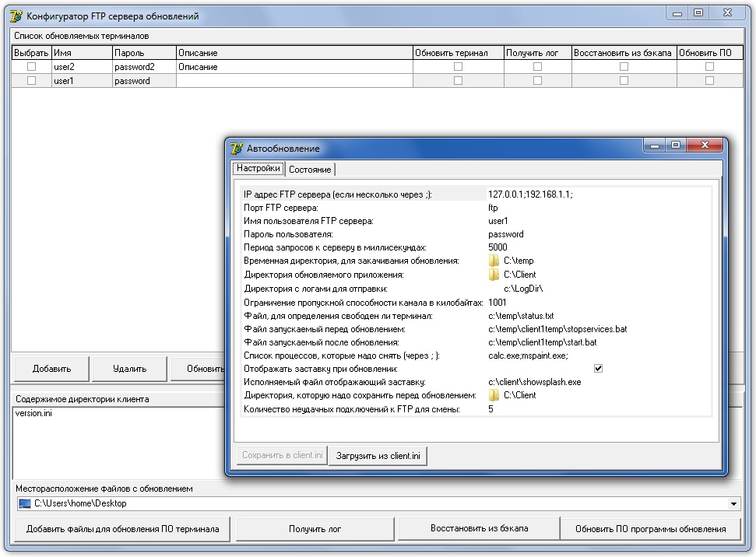Screen dimensions: 756x557
Task: Click the start.bat path value
Action: click(543, 342)
